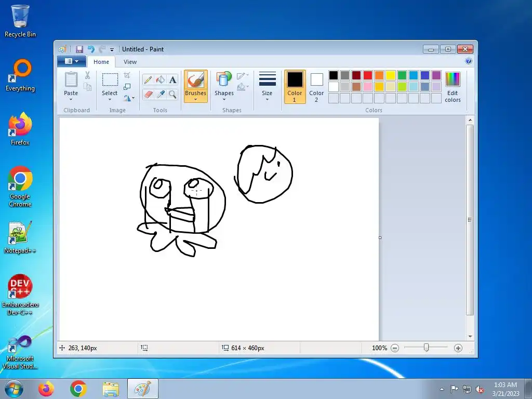Select the Embarcadero Dev-C++ desktop shortcut
Screen dimensions: 532x399
(20, 295)
